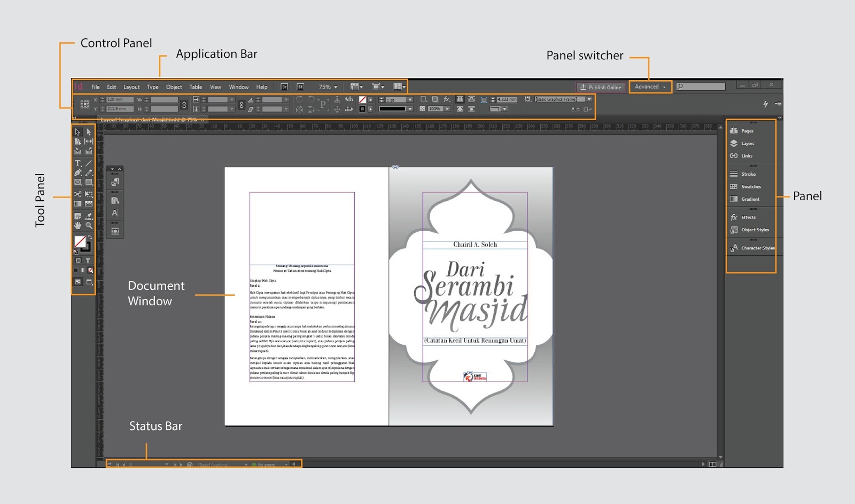Select the Pen tool
Viewport: 855px width, 504px height.
[77, 172]
